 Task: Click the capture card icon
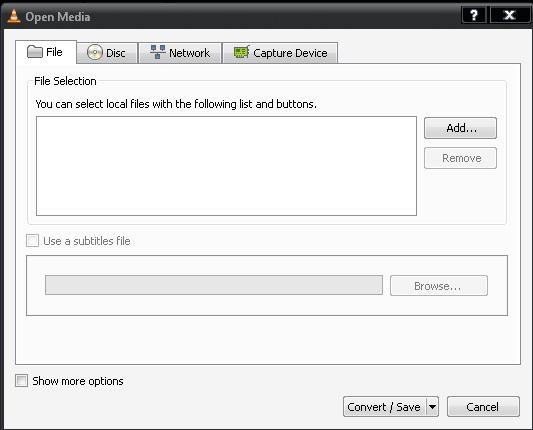(x=242, y=52)
